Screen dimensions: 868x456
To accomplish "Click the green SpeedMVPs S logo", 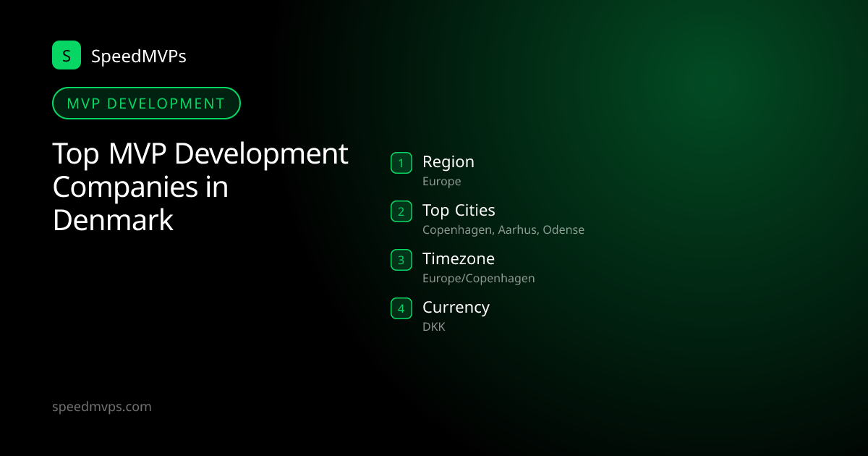I will click(x=67, y=55).
